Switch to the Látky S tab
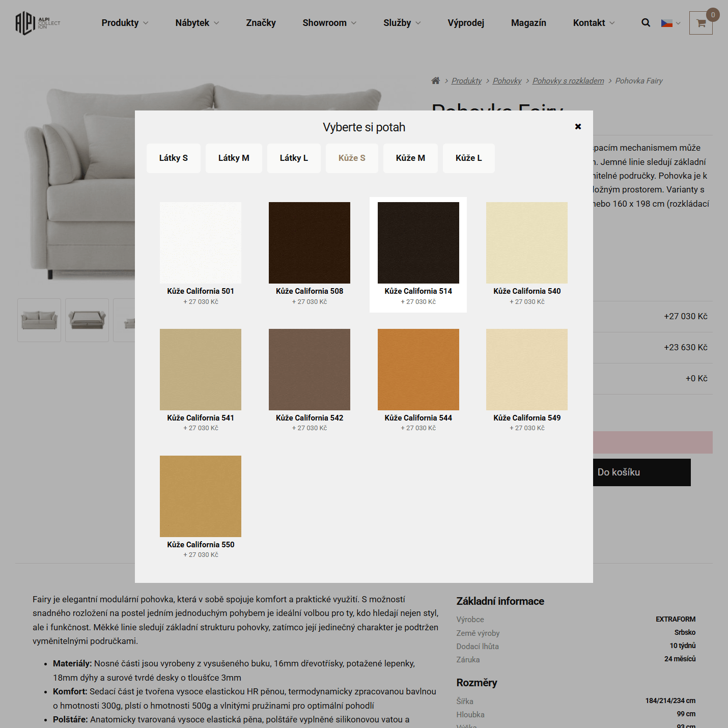The image size is (728, 728). (x=174, y=158)
